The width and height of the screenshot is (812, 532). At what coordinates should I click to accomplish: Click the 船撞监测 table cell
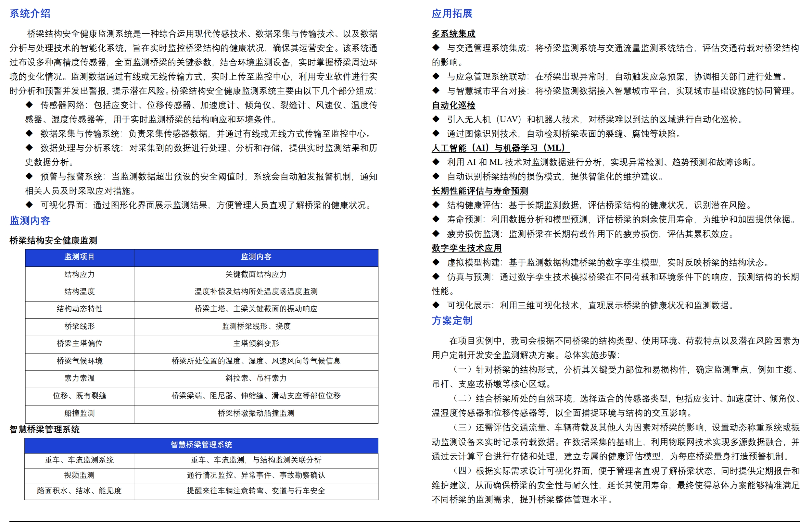tap(80, 413)
